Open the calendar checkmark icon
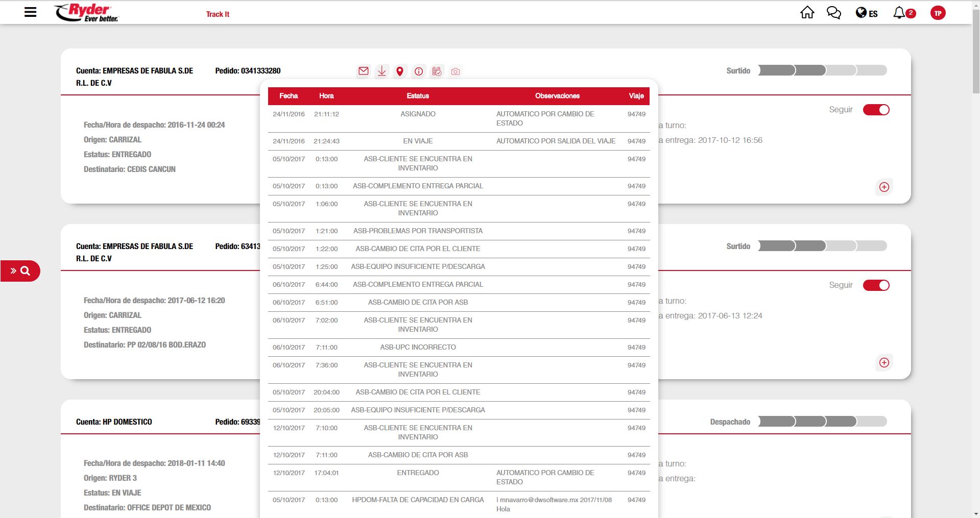980x518 pixels. 437,71
